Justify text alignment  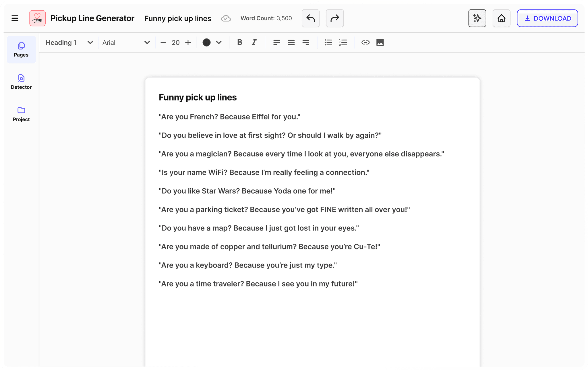coord(291,42)
